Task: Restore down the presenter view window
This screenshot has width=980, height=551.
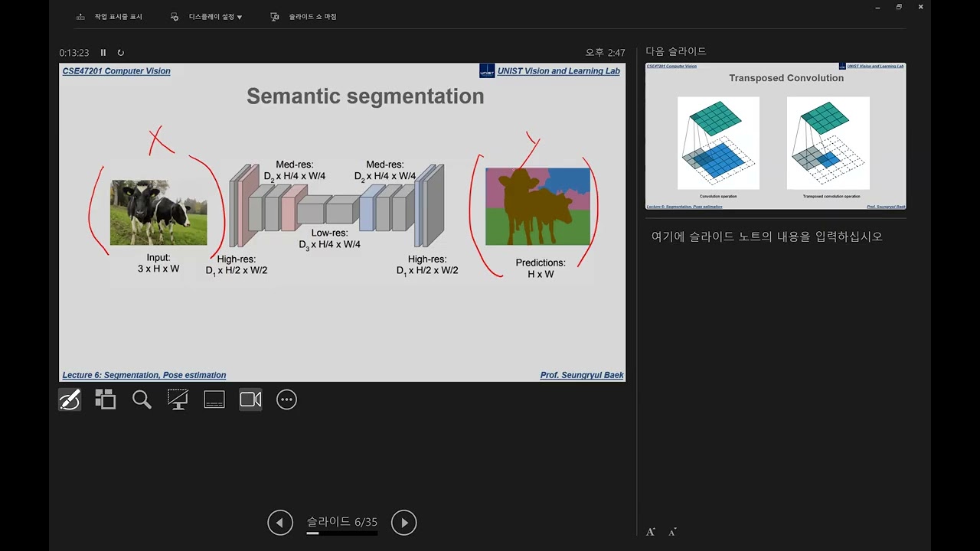Action: (x=899, y=7)
